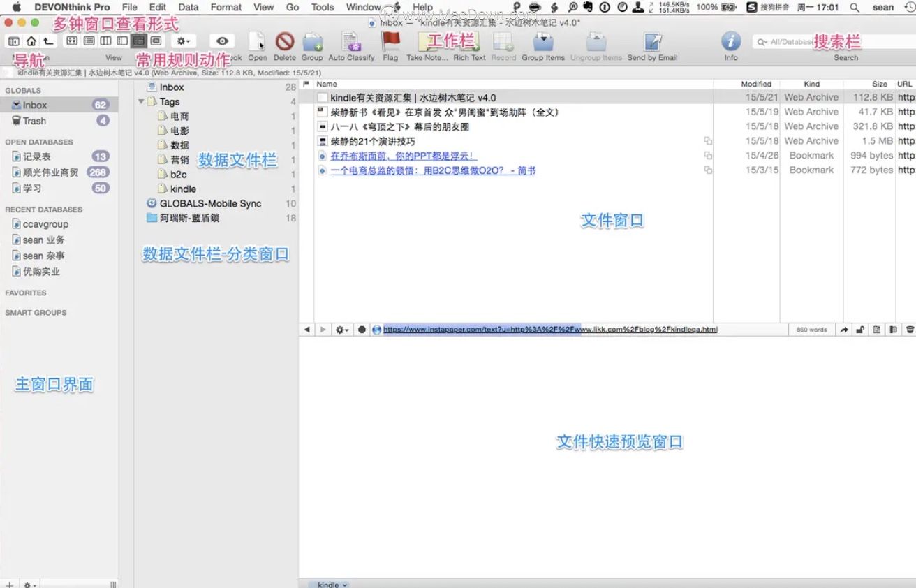Collapse the Tags group triangle
This screenshot has width=916, height=588.
[x=141, y=102]
